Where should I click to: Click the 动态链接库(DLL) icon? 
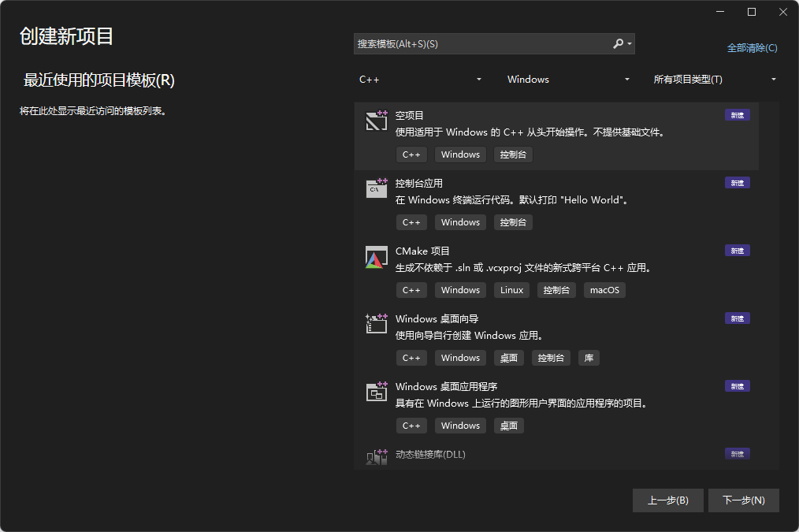(377, 456)
